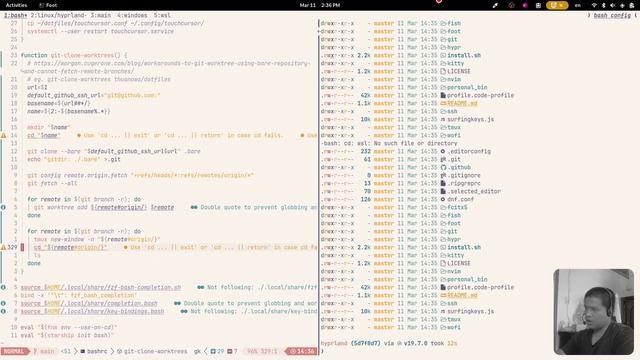Click the main branch indicator in statusline
This screenshot has height=360, width=640.
[44, 351]
